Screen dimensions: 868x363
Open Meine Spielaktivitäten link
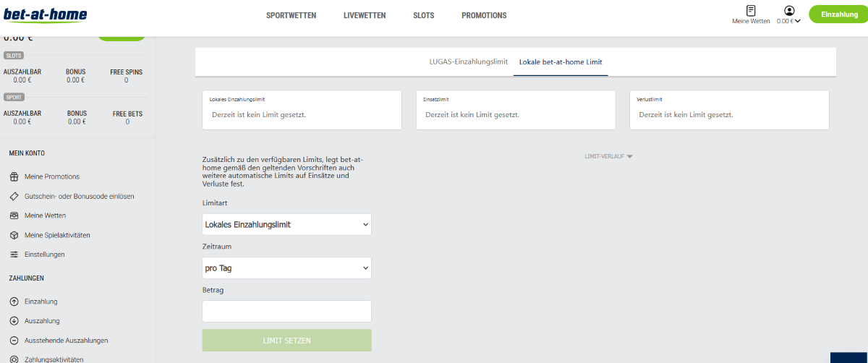click(x=57, y=235)
